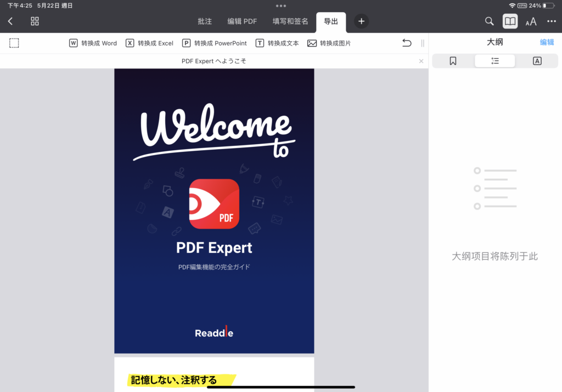Switch to the 编辑 PDF tab
Viewport: 562px width, 392px height.
click(242, 21)
